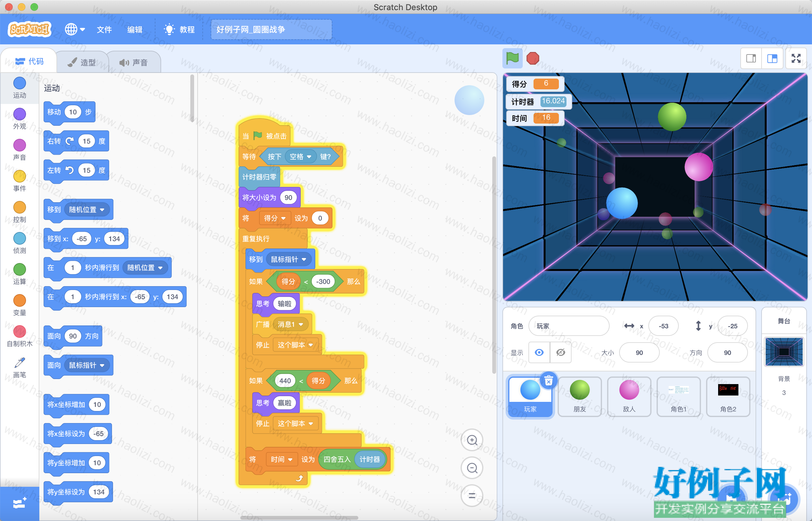Select the 自制积木 my blocks category
Viewport: 812px width, 521px height.
(x=20, y=337)
